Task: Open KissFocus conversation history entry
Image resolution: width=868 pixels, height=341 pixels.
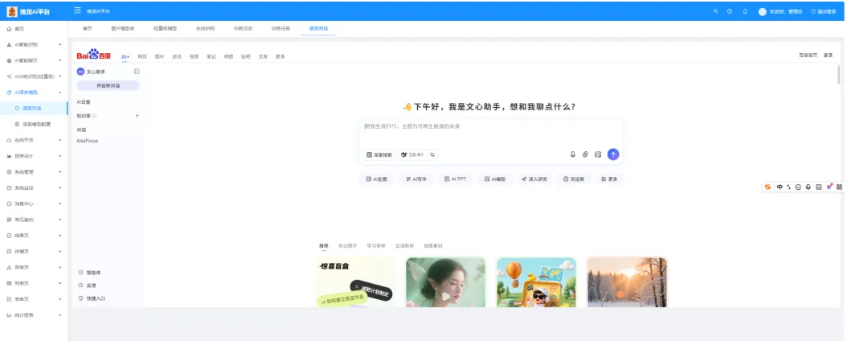Action: (88, 142)
